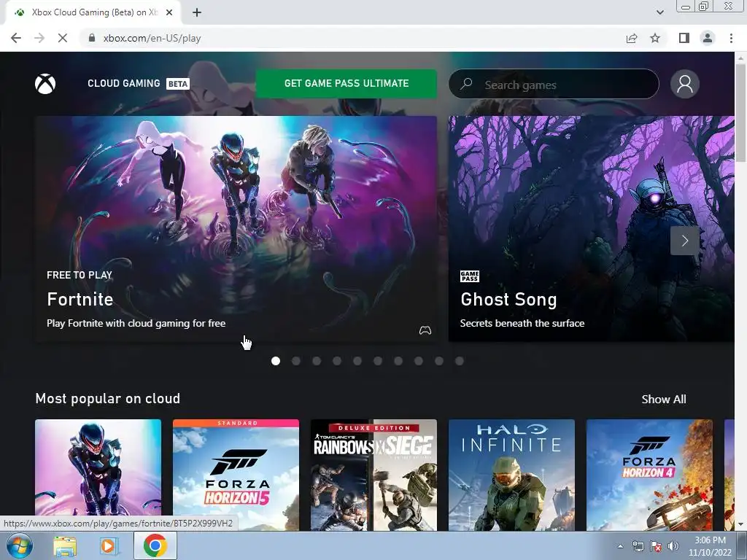Image resolution: width=747 pixels, height=560 pixels.
Task: Select the second carousel dot
Action: tap(296, 361)
